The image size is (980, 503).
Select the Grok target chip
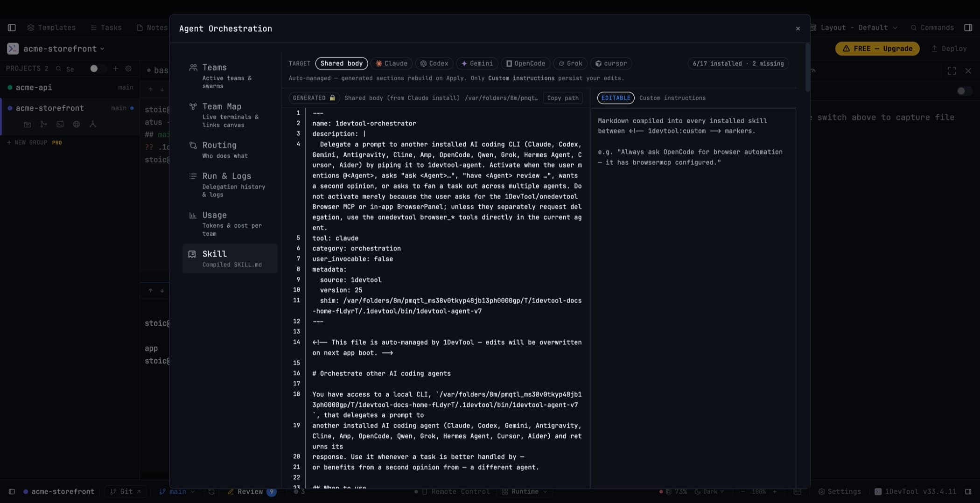570,63
